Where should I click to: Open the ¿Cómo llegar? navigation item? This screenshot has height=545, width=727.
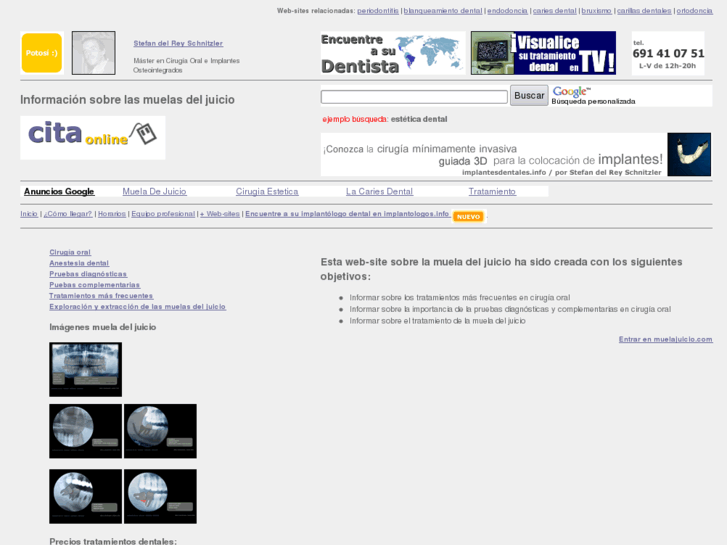pos(68,214)
